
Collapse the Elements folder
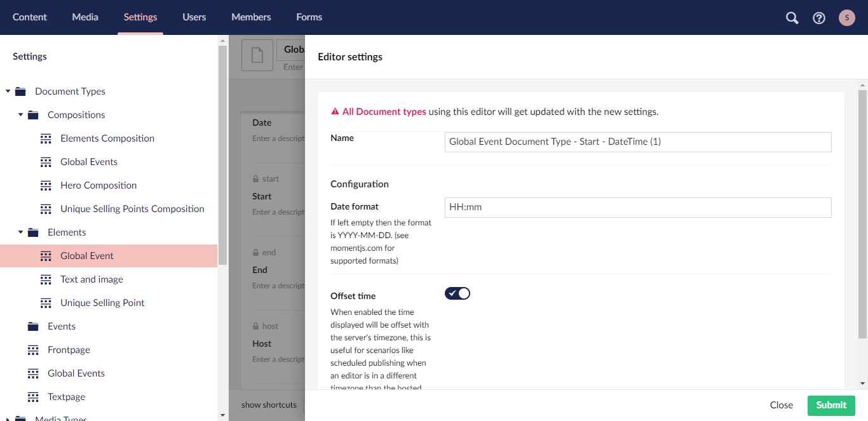pos(21,232)
